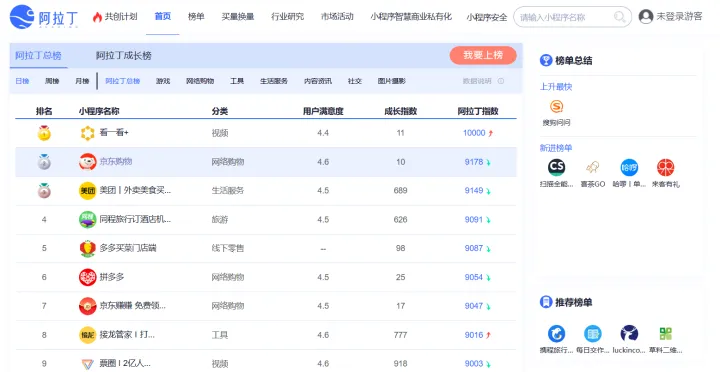Open the 榜单 navigation item

196,17
